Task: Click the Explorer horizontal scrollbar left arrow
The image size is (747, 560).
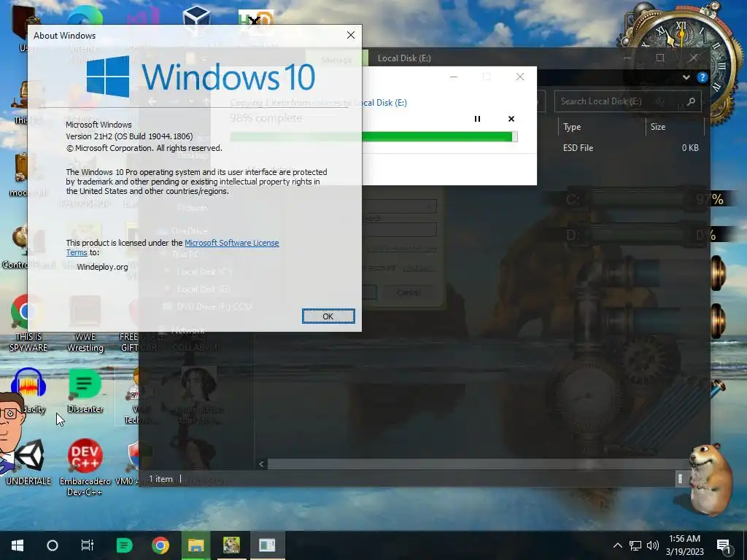Action: click(x=261, y=464)
